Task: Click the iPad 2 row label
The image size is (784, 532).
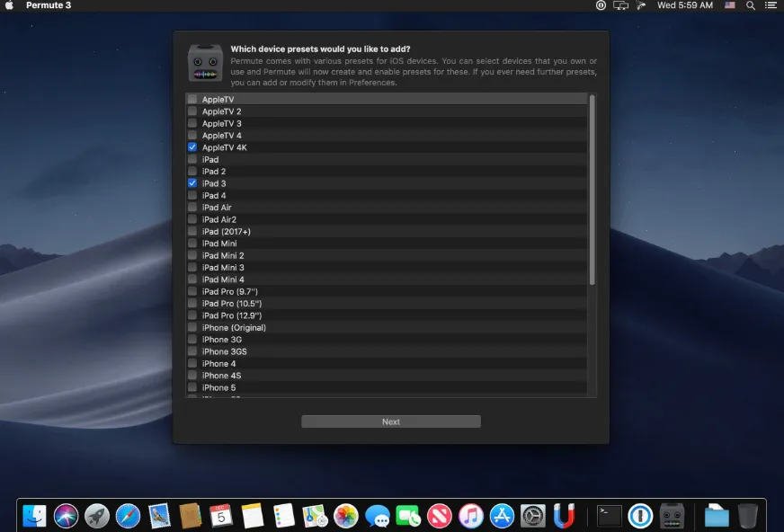Action: 214,172
